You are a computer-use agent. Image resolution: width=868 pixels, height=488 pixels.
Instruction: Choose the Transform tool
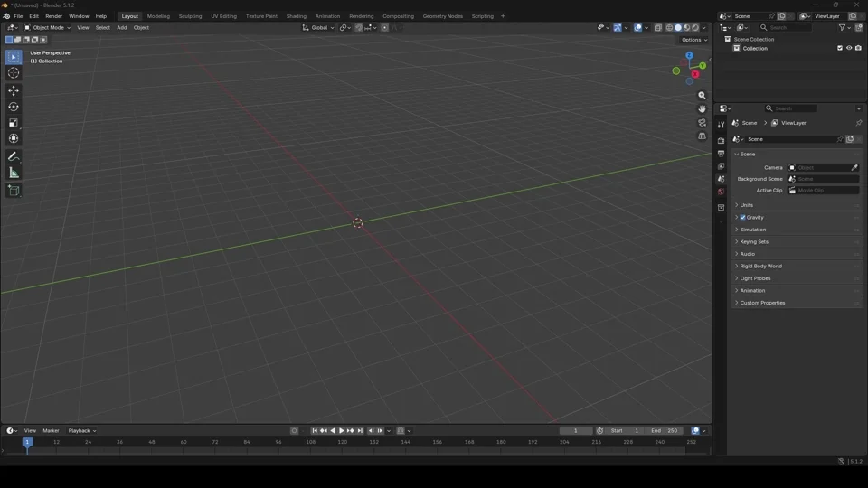pos(14,139)
